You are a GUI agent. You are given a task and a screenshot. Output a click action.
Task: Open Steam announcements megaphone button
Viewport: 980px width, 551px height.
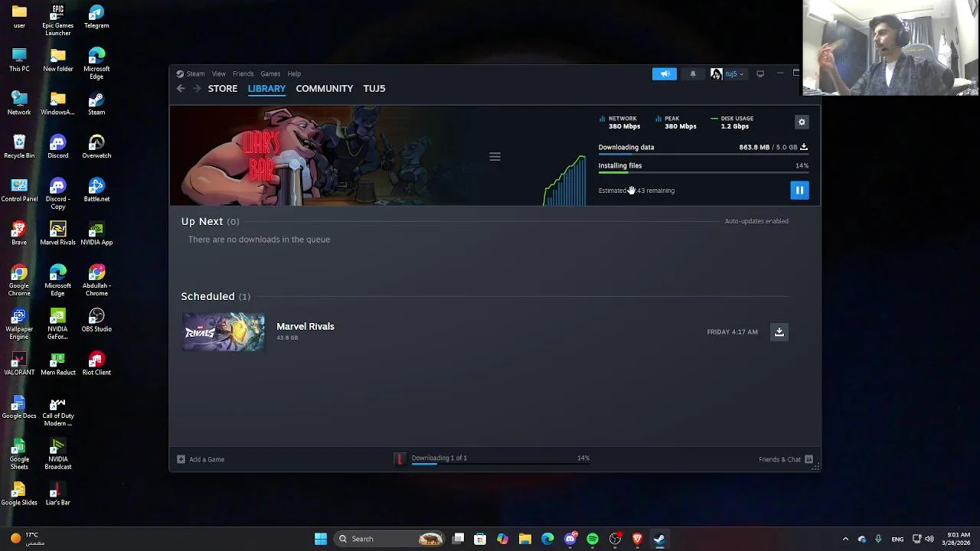click(665, 74)
